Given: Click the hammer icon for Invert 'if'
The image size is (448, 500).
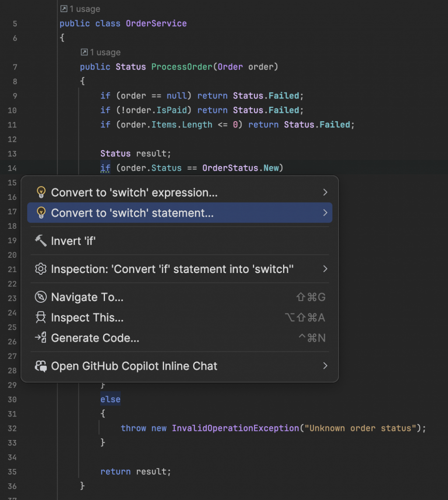Looking at the screenshot, I should 41,241.
